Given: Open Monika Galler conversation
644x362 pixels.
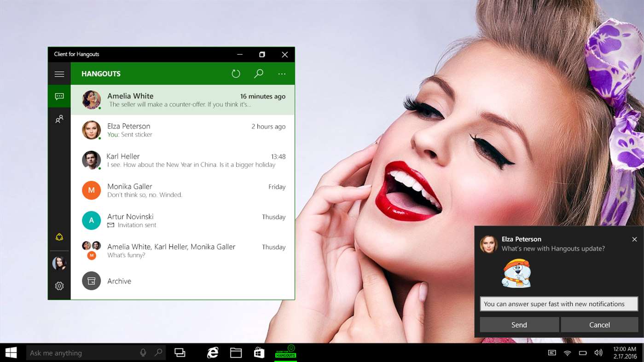Looking at the screenshot, I should coord(183,190).
